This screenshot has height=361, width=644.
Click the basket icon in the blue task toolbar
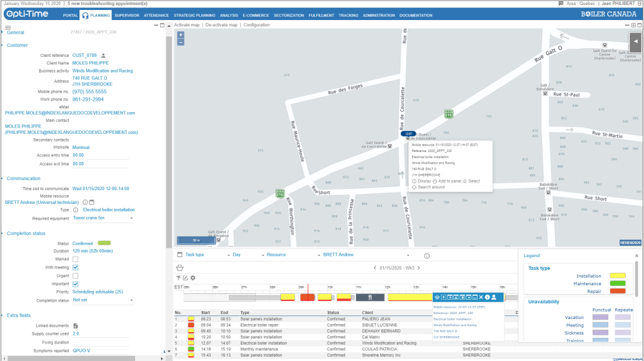tap(437, 297)
